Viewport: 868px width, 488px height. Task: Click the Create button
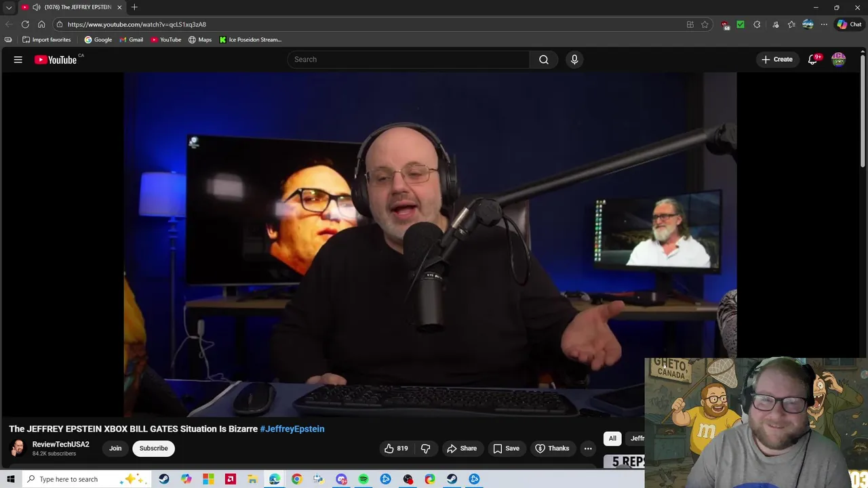click(x=777, y=60)
